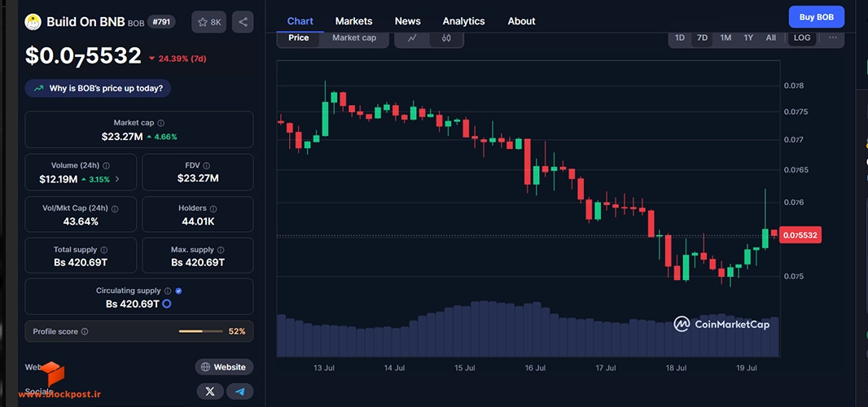Click the $0.0₇5532 headline price

[x=83, y=56]
